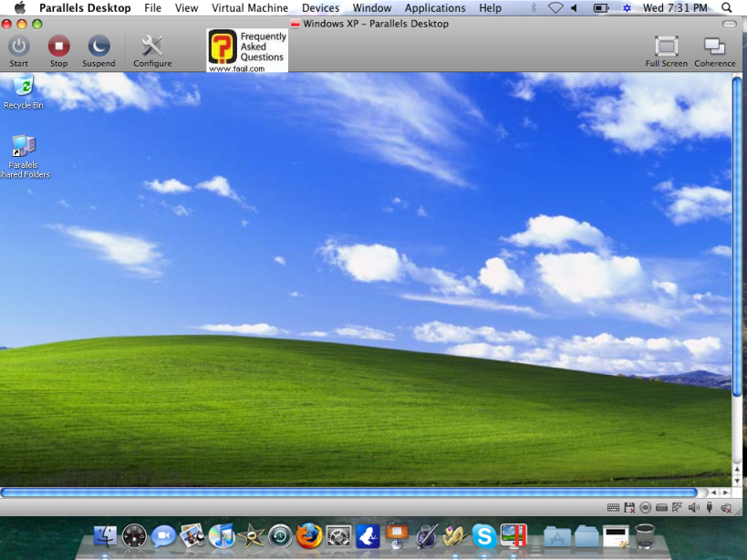Open the Parallels Desktop application menu
Screen dimensions: 747x560
[x=85, y=7]
